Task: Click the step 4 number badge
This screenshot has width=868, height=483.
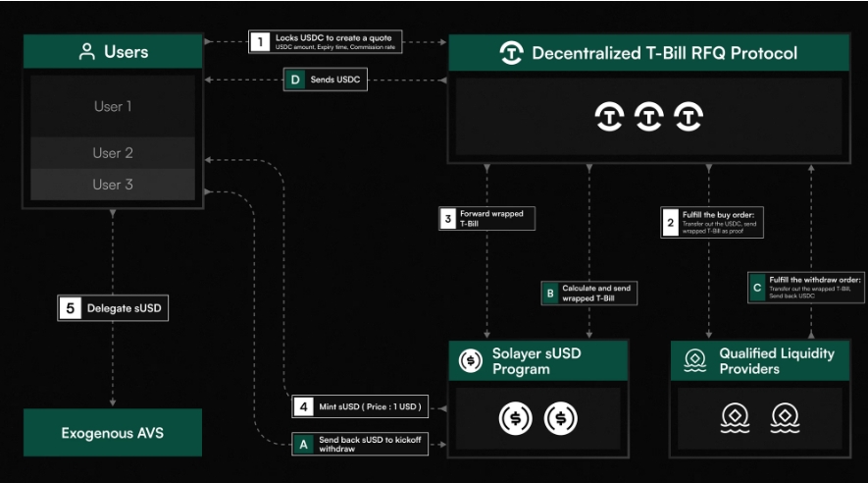Action: pyautogui.click(x=303, y=406)
